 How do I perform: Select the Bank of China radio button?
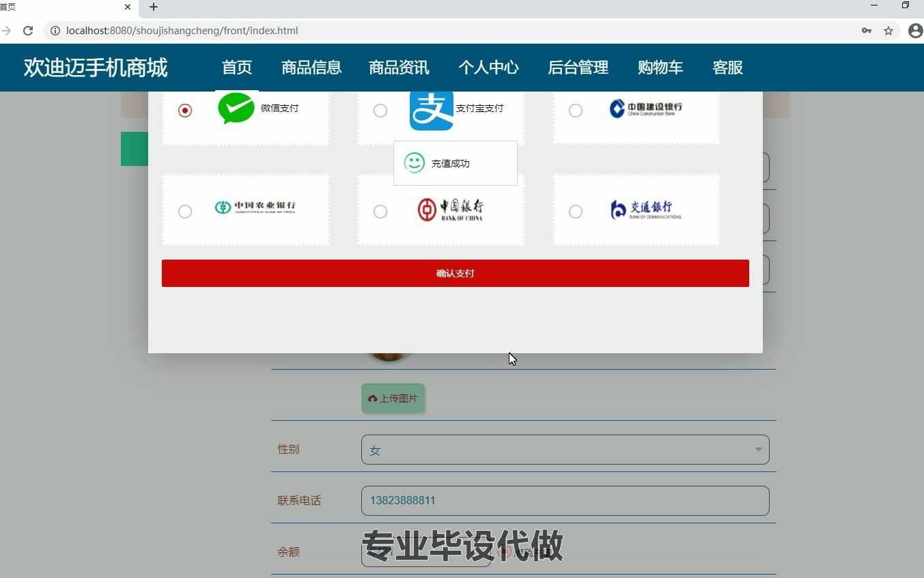[380, 211]
